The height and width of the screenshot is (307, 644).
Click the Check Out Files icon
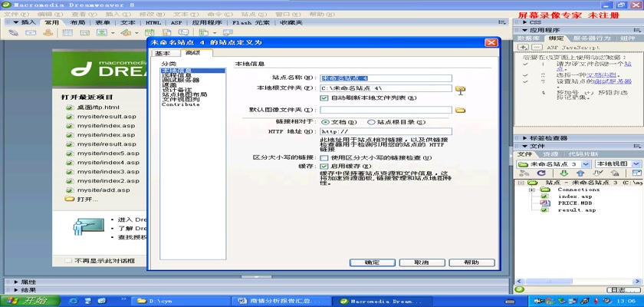click(598, 173)
